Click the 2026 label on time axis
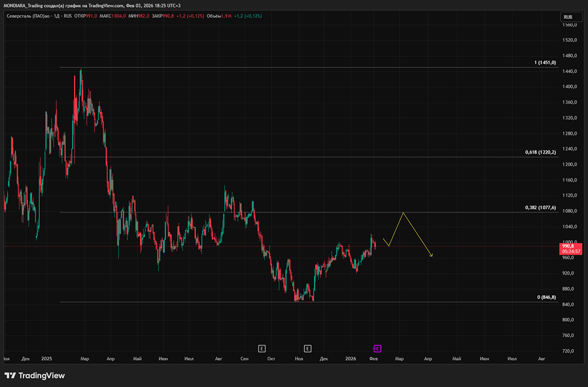Image resolution: width=588 pixels, height=387 pixels. click(350, 358)
